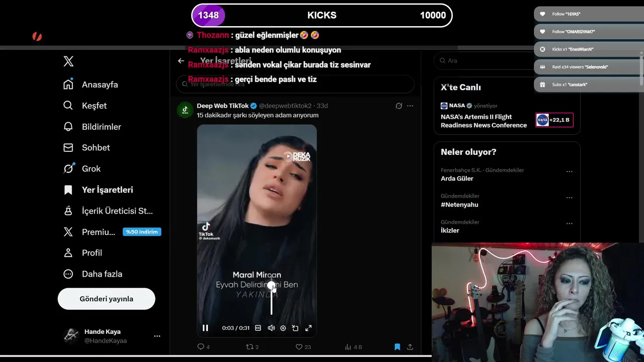Click Yer İşaretlerinde Ara search box
The width and height of the screenshot is (644, 362).
[x=295, y=84]
